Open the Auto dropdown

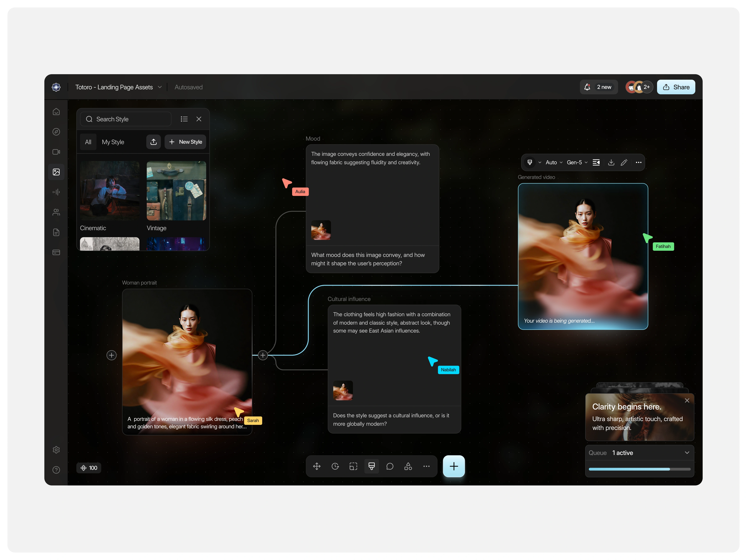554,162
